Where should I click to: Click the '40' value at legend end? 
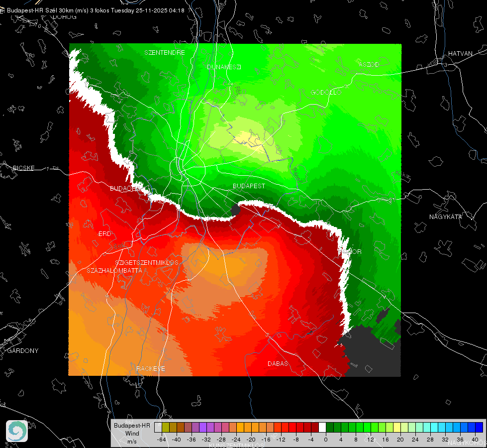[475, 440]
